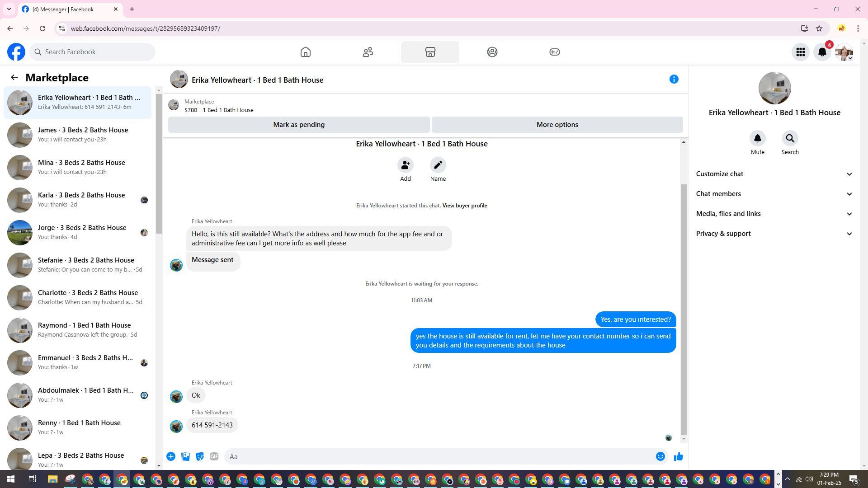
Task: Open the emoji picker in message box
Action: (660, 457)
